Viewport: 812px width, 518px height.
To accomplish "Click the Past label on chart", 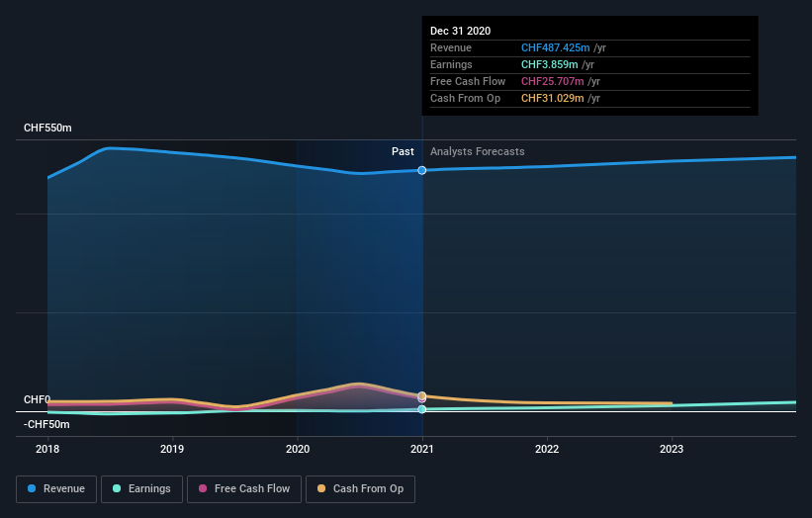I will click(x=403, y=151).
